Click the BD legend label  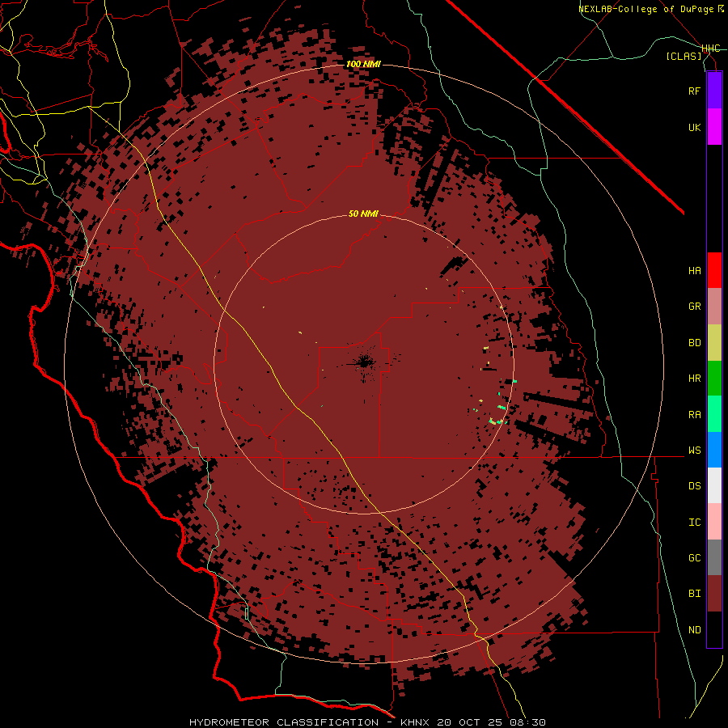(x=694, y=343)
